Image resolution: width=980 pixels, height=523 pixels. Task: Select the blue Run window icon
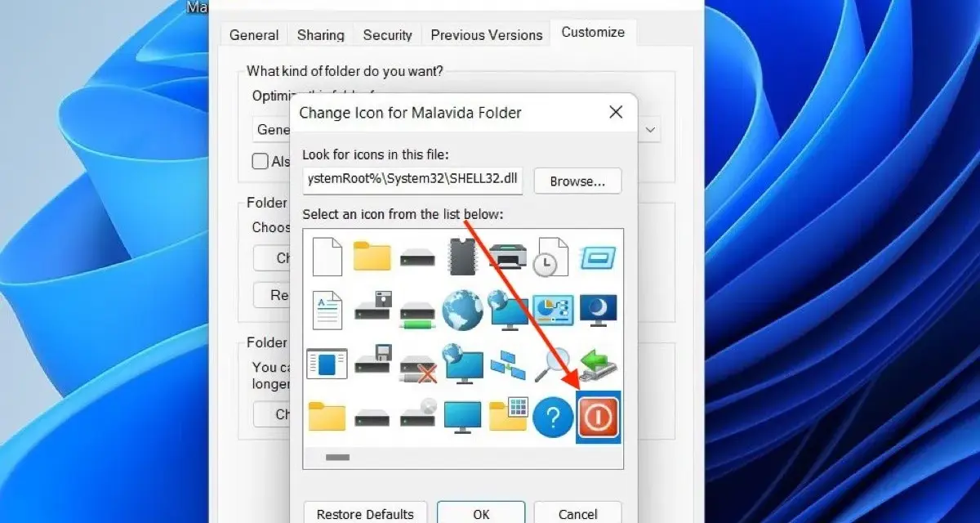(598, 258)
